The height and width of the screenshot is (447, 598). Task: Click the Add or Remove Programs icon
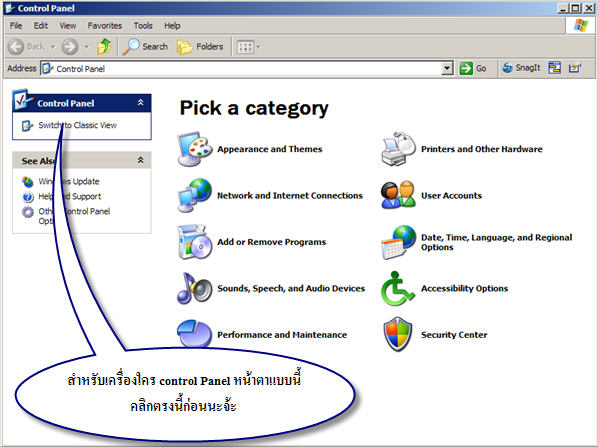pos(195,242)
